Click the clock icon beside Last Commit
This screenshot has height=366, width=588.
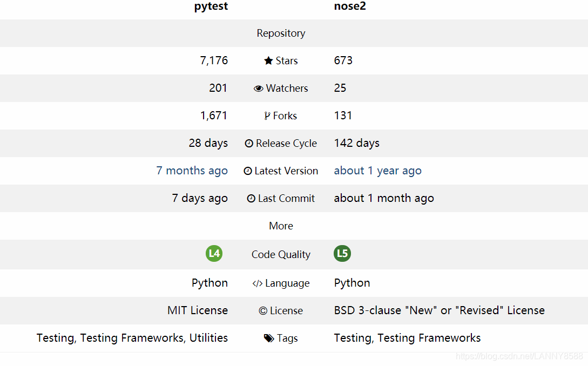pyautogui.click(x=251, y=198)
